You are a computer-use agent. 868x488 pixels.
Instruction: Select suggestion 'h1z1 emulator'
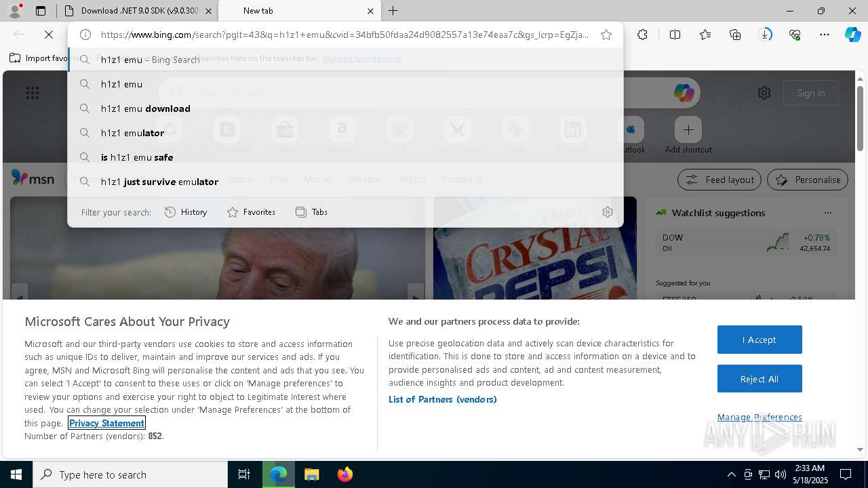[345, 133]
